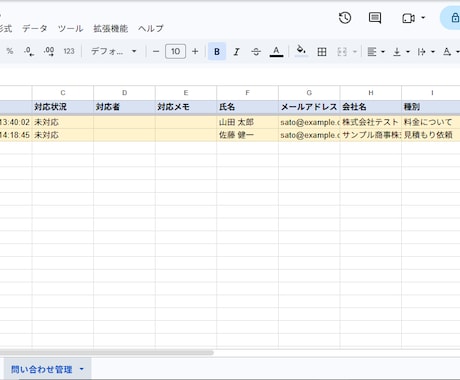Select column E header
Image resolution: width=460 pixels, height=380 pixels.
[186, 93]
